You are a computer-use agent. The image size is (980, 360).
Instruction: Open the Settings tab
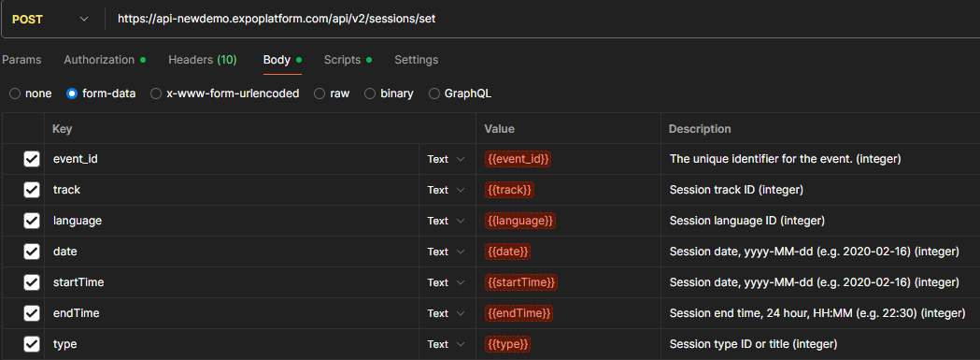[x=417, y=60]
